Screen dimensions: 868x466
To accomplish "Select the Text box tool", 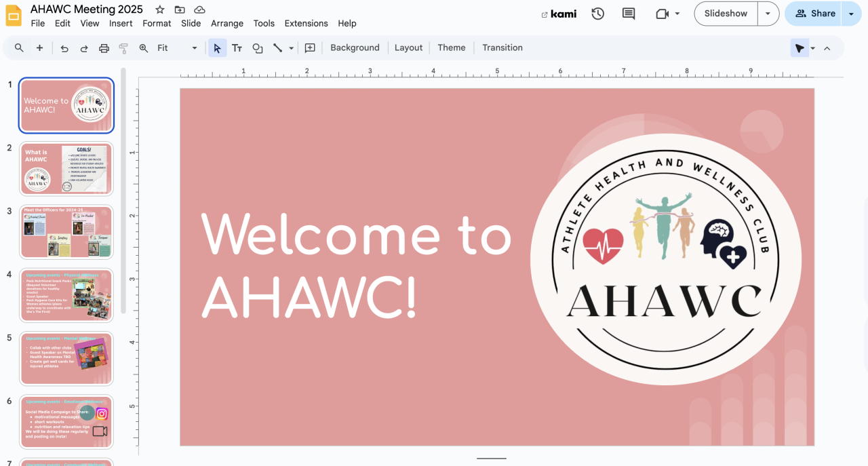I will [x=237, y=47].
